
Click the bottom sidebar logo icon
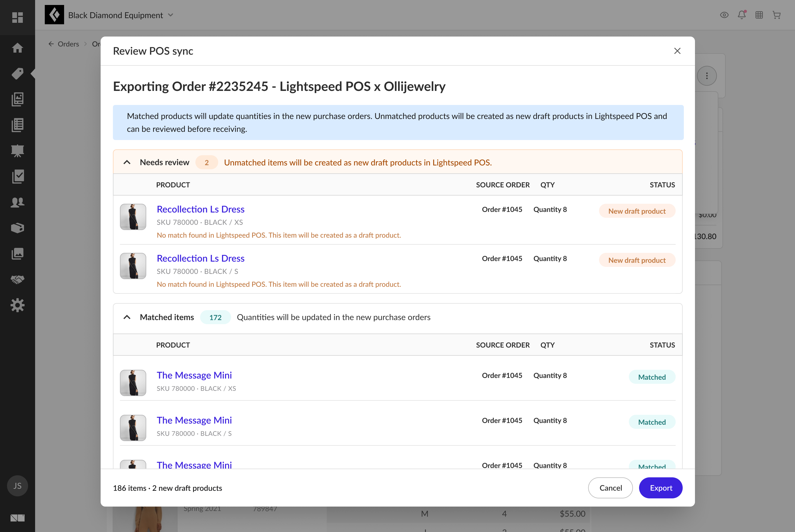pyautogui.click(x=17, y=518)
